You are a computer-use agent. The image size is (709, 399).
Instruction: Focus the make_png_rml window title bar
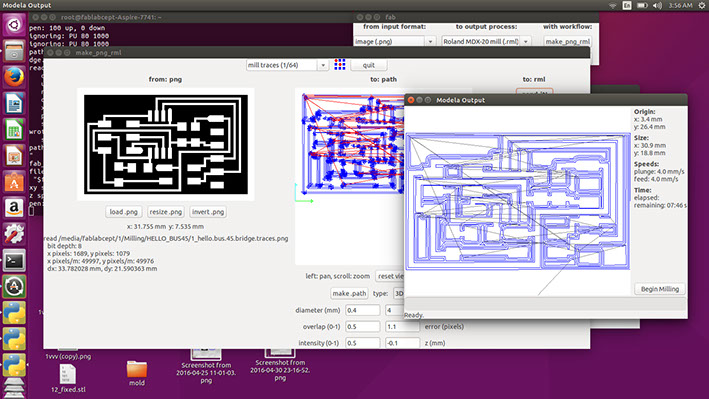[x=317, y=52]
